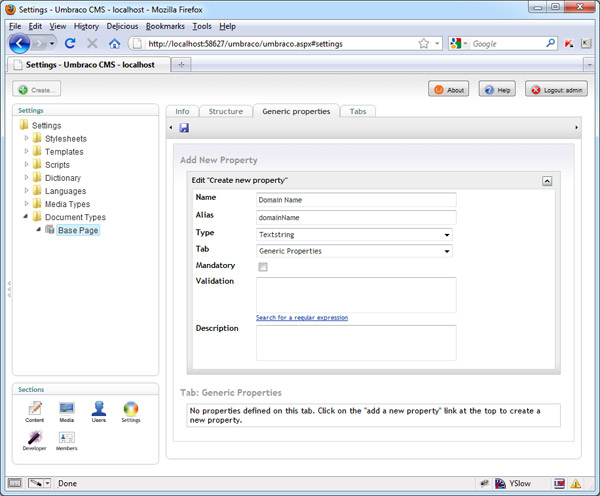Open new tab with plus button
600x496 pixels.
tap(181, 65)
